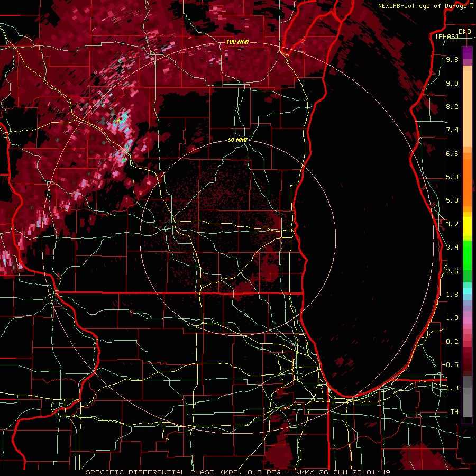Viewport: 476px width, 476px height.
Task: Click the -0.5 value on the scale
Action: pos(450,365)
